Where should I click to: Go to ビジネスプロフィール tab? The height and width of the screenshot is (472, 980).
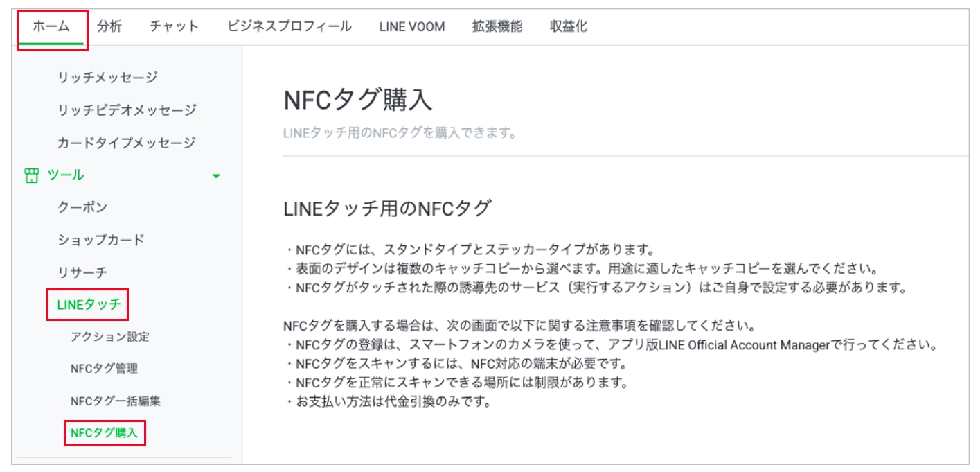289,27
